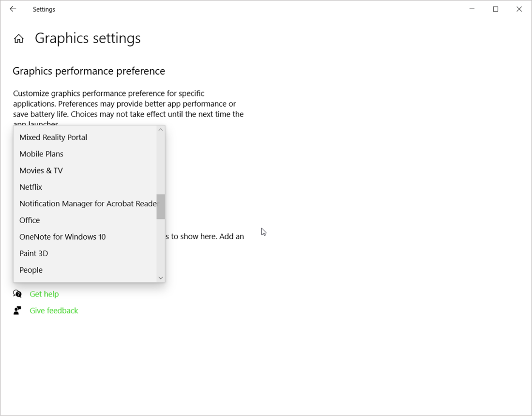Click the Get help chat bubble icon
532x416 pixels.
coord(17,294)
